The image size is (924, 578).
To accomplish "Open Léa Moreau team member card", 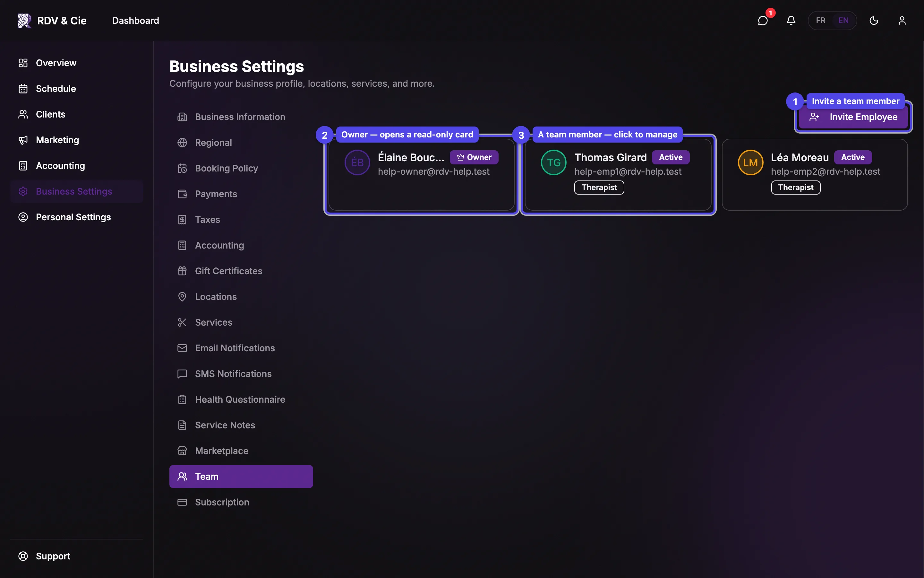I will pyautogui.click(x=815, y=175).
